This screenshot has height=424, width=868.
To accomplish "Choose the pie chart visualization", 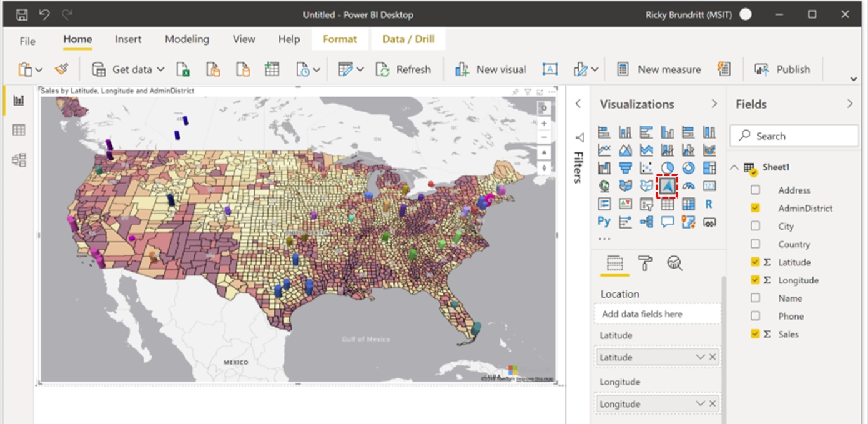I will coord(667,168).
